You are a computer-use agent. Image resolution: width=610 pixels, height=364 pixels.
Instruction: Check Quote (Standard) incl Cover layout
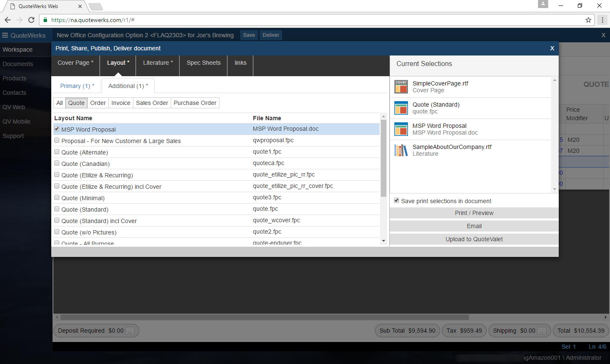tap(57, 220)
